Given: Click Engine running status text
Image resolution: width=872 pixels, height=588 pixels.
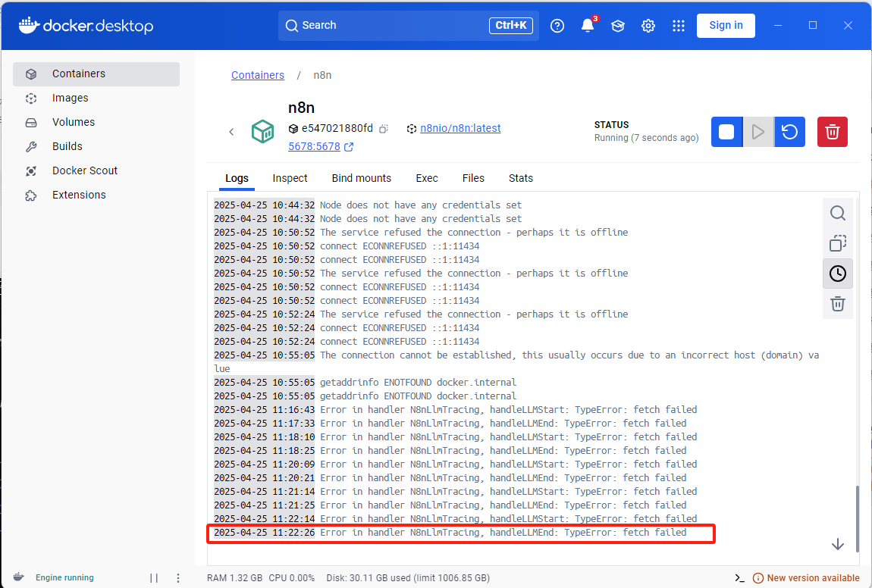Looking at the screenshot, I should click(64, 578).
